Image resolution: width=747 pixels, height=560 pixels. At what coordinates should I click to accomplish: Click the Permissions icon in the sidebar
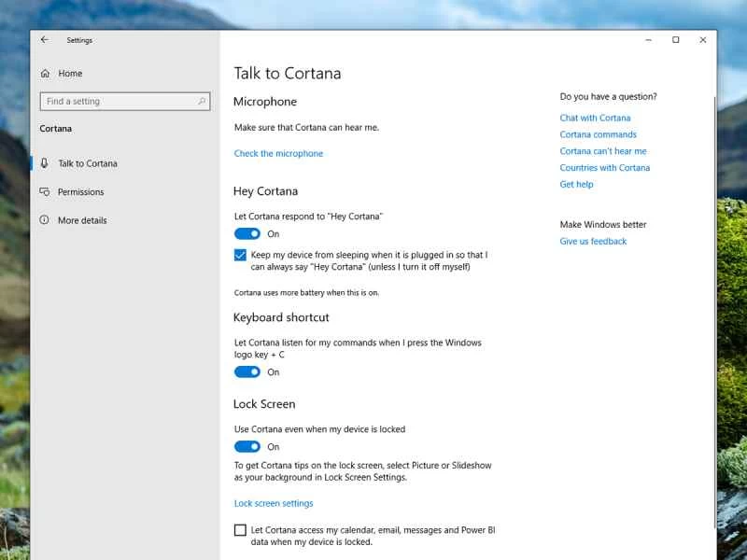click(44, 191)
